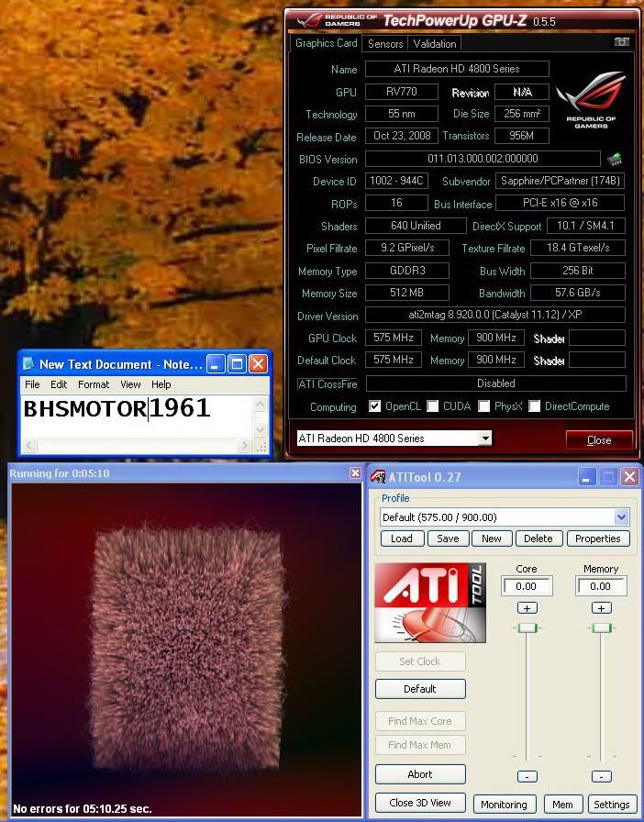Open Notepad View menu
Viewport: 644px width, 822px height.
tap(130, 384)
